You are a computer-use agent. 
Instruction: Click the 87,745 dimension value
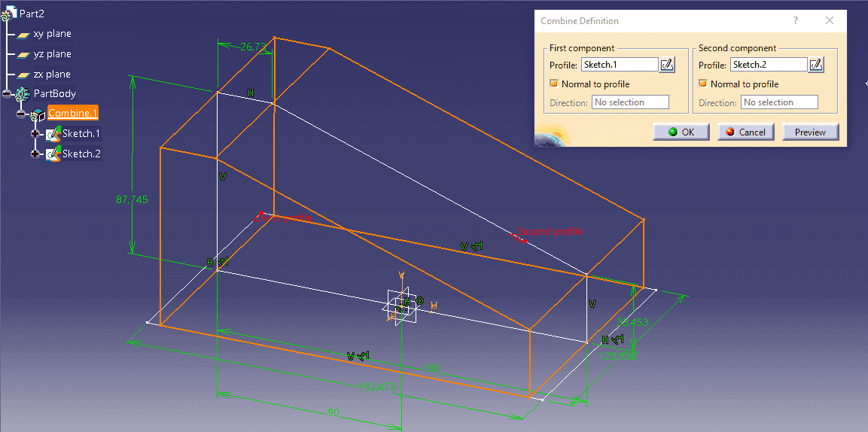pyautogui.click(x=132, y=200)
